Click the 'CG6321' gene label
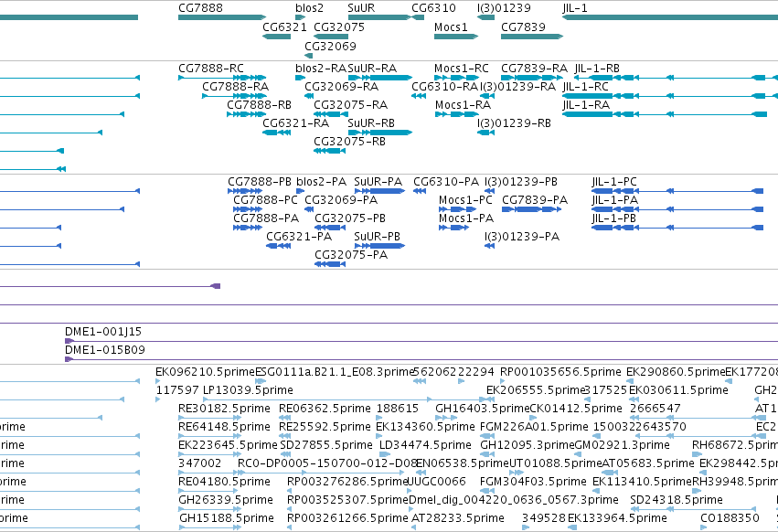This screenshot has height=532, width=778. coord(284,27)
